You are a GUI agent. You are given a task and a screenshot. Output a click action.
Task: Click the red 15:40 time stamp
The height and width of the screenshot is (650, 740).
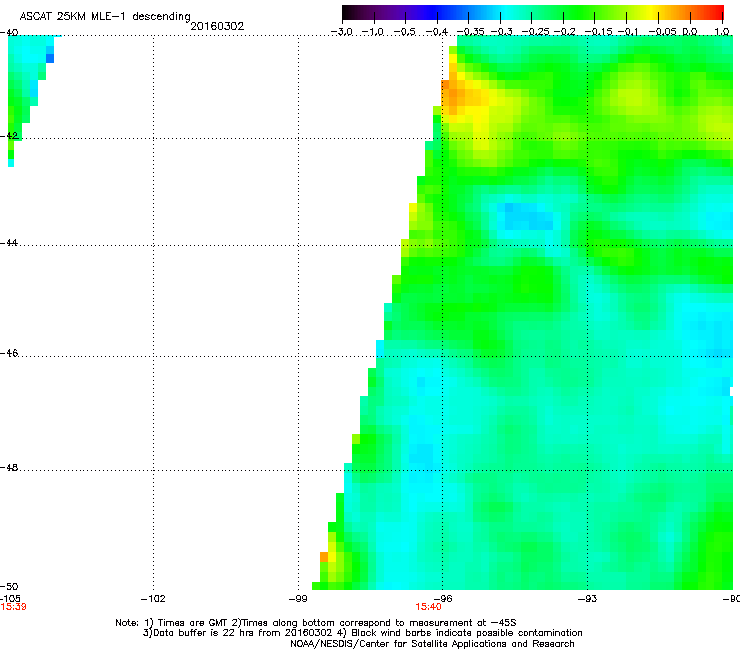click(x=429, y=607)
